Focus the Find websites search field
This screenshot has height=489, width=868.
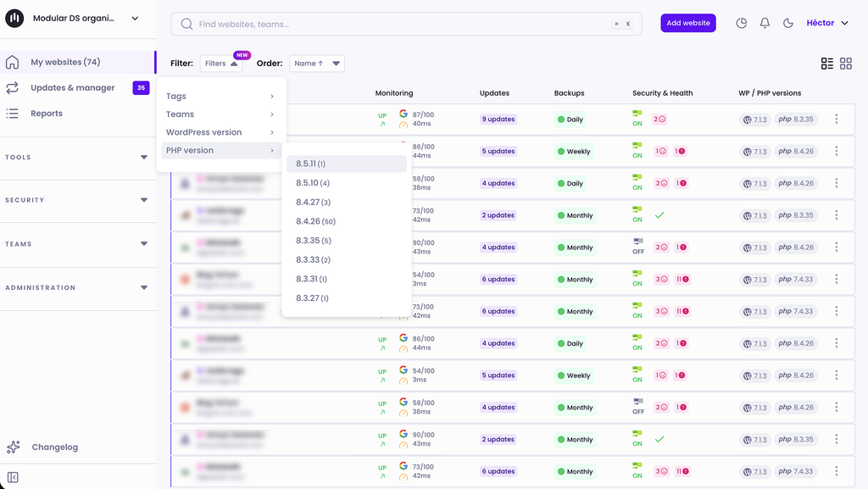406,24
